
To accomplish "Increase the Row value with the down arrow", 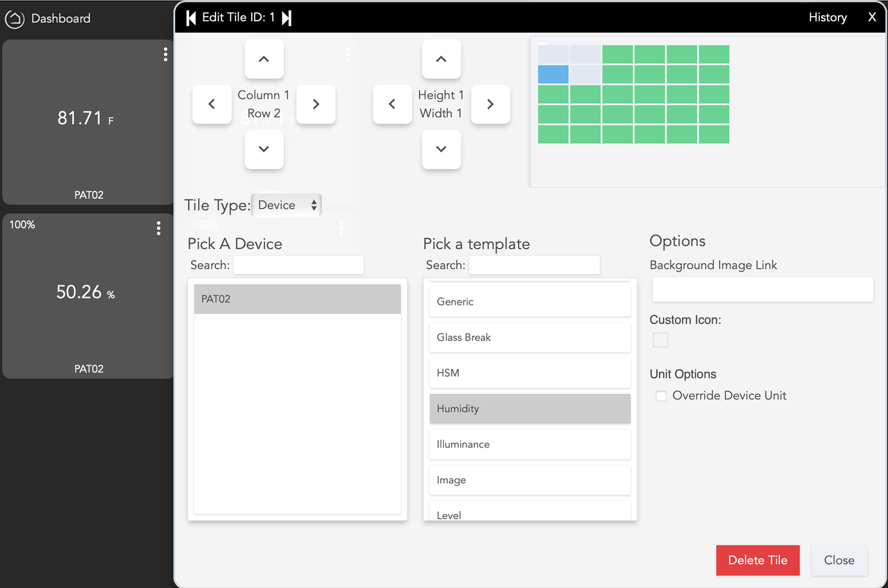I will (264, 149).
